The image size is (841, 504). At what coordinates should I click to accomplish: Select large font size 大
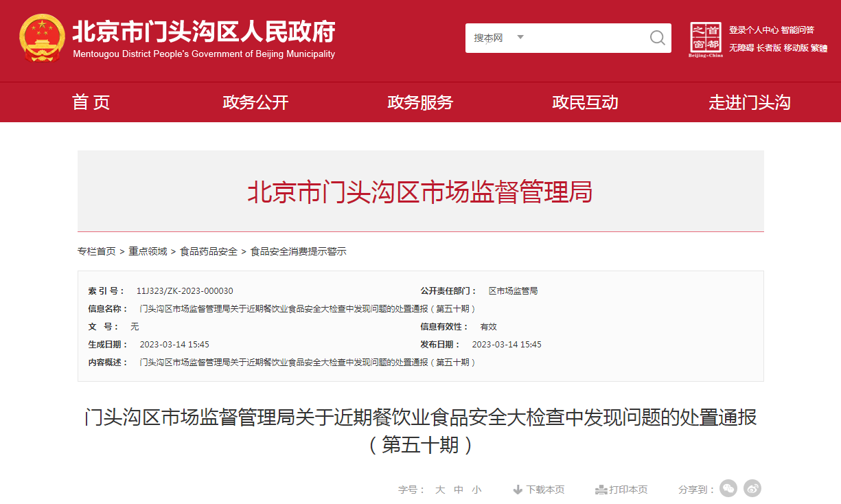[440, 490]
